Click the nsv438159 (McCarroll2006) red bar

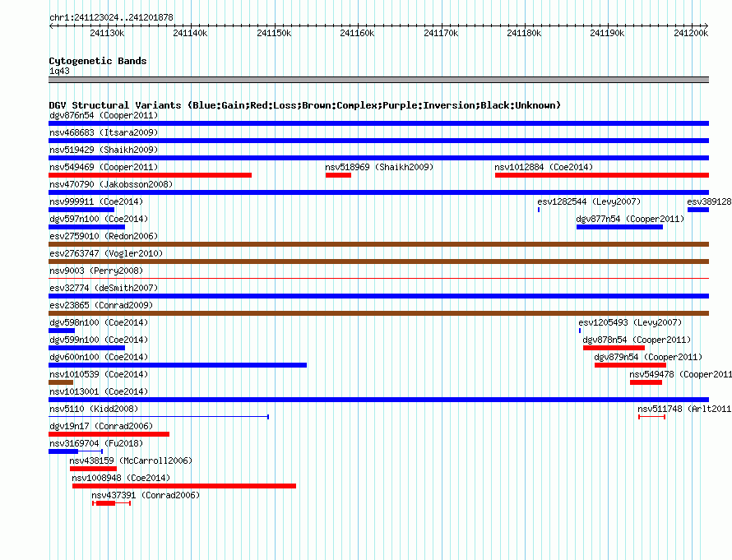pyautogui.click(x=94, y=469)
